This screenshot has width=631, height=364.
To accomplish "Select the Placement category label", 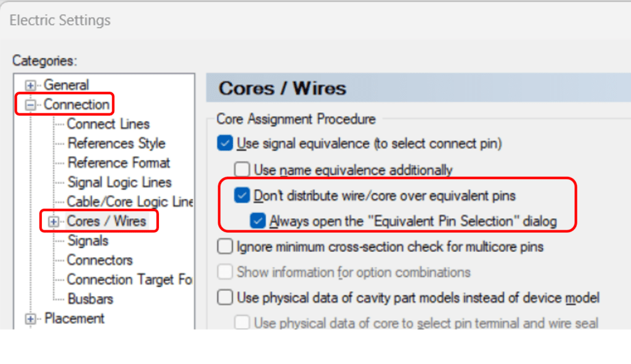I will coord(75,318).
